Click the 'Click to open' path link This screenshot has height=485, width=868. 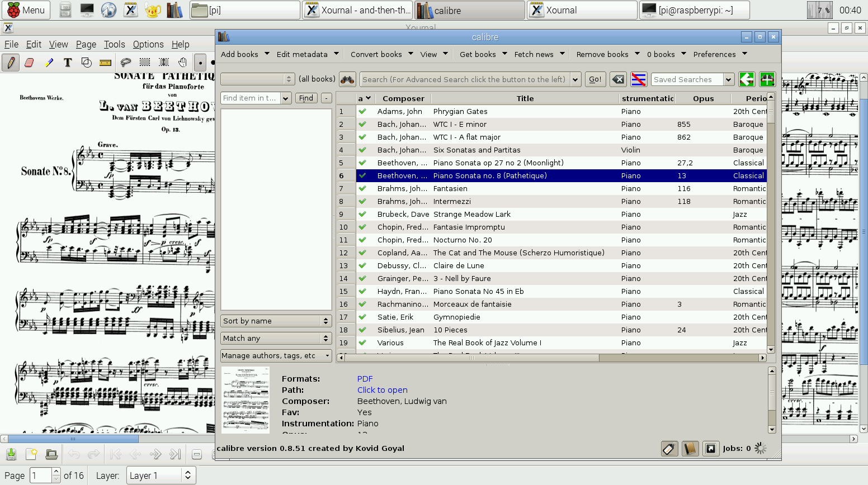click(383, 390)
